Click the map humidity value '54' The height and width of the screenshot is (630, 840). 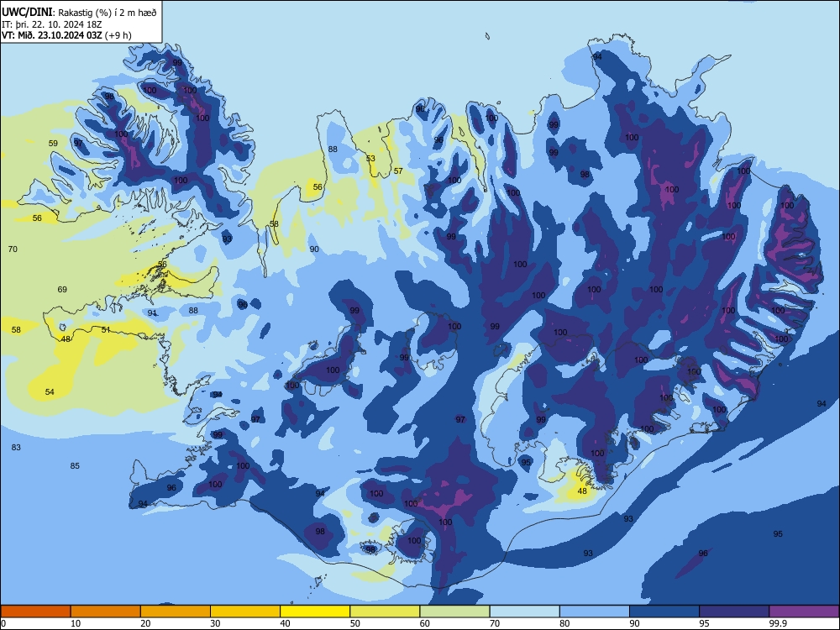coord(50,392)
